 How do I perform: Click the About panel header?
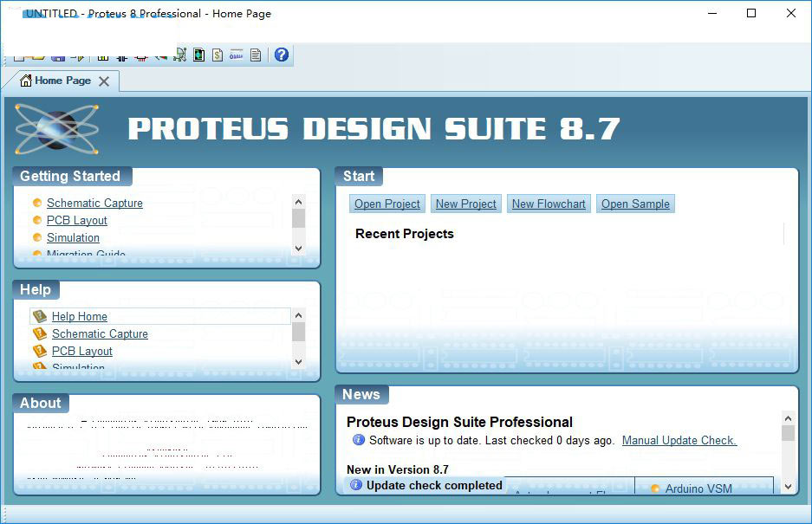pyautogui.click(x=41, y=403)
